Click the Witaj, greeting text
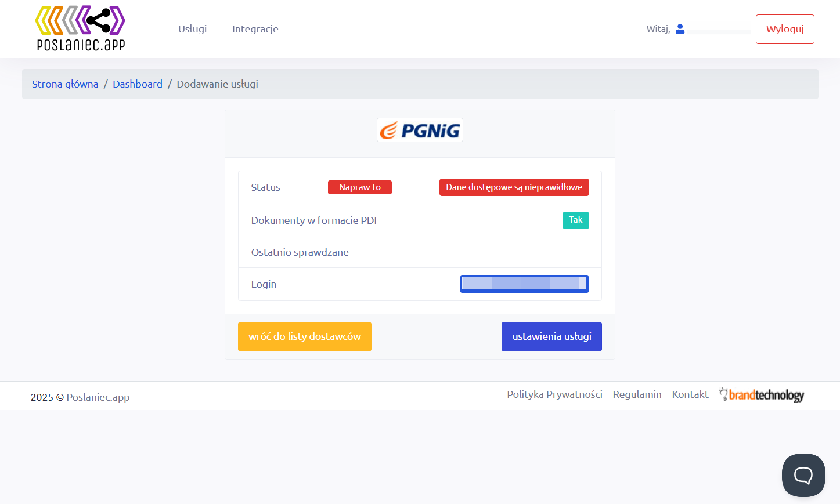Screen dimensions: 840x504 coord(658,29)
